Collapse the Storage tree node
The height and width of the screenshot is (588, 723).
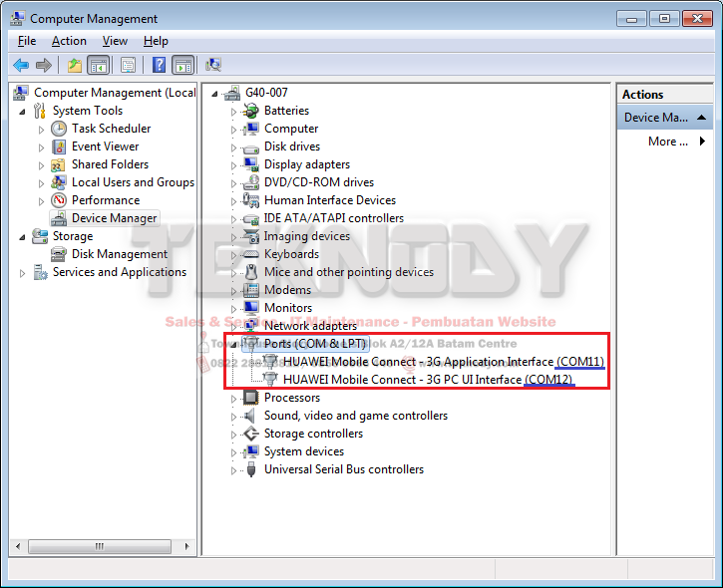[x=22, y=237]
